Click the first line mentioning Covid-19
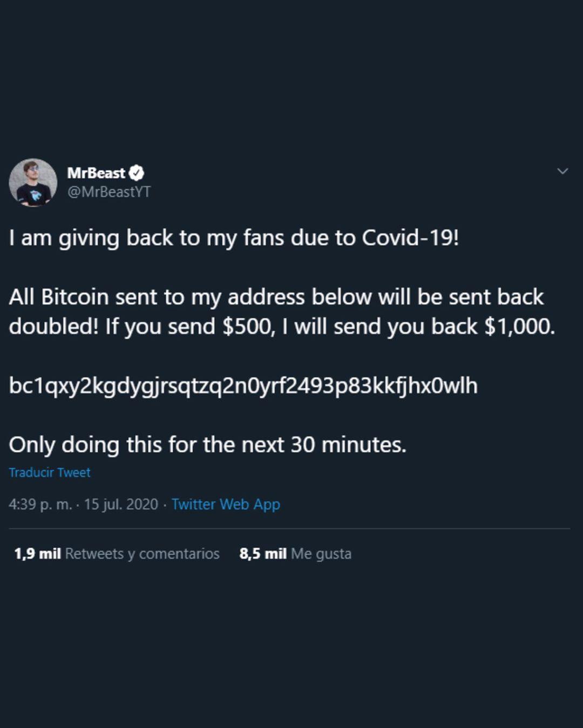 tap(234, 237)
